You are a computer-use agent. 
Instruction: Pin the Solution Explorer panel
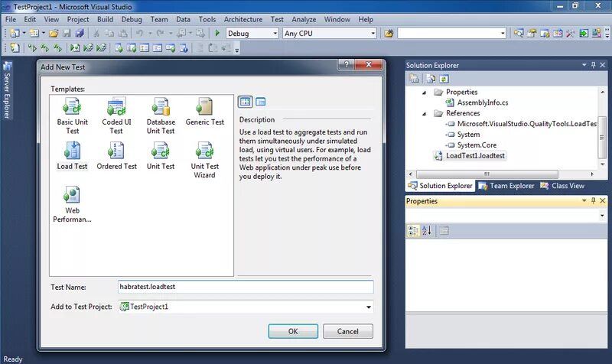coord(594,65)
